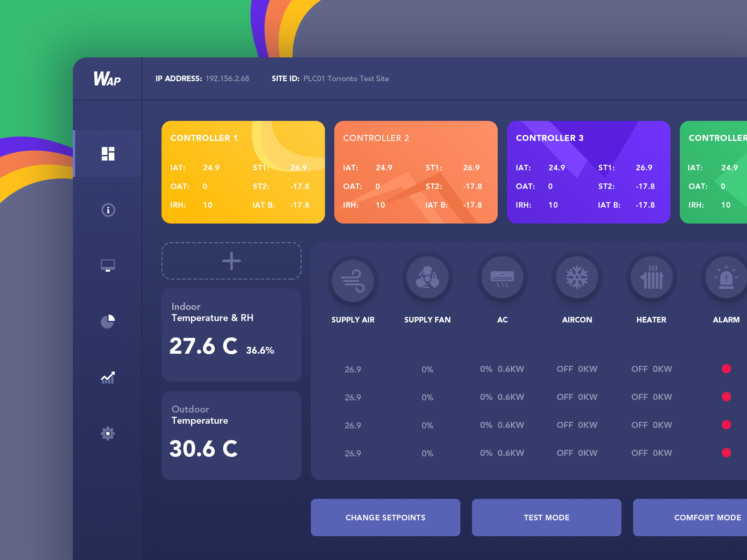Select the yellow Controller 1 card

243,172
